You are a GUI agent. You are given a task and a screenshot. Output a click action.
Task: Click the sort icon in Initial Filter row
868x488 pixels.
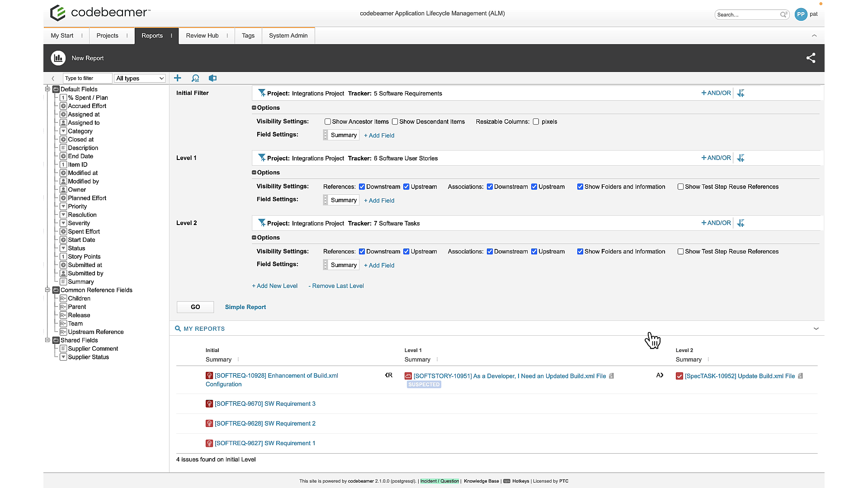click(x=741, y=93)
